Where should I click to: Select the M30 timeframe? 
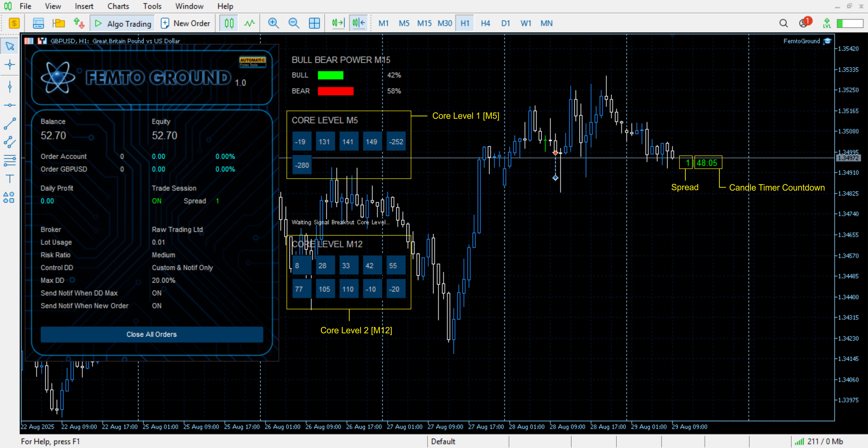445,23
